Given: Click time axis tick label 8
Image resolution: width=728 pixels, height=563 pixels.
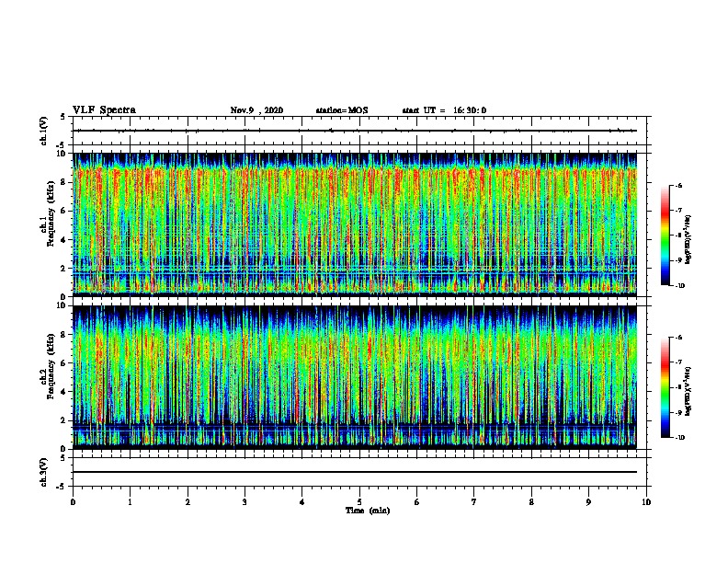Looking at the screenshot, I should [x=531, y=502].
